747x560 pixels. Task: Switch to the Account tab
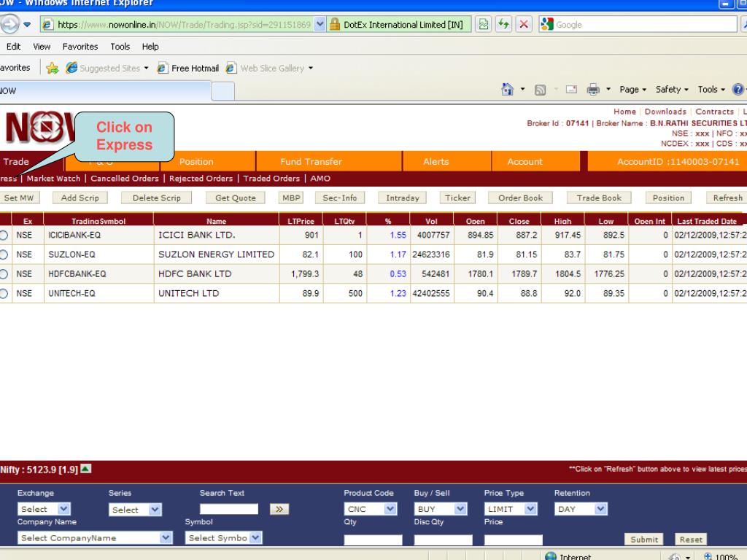click(x=536, y=161)
